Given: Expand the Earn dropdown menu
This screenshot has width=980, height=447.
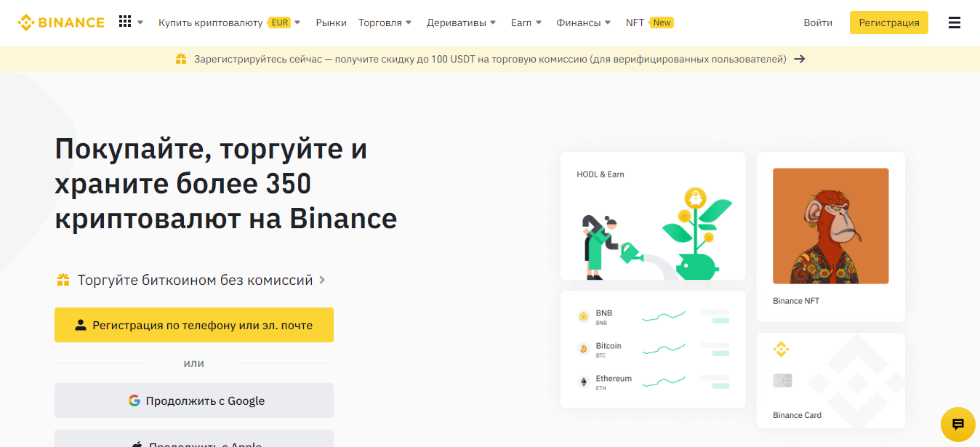Looking at the screenshot, I should click(526, 23).
